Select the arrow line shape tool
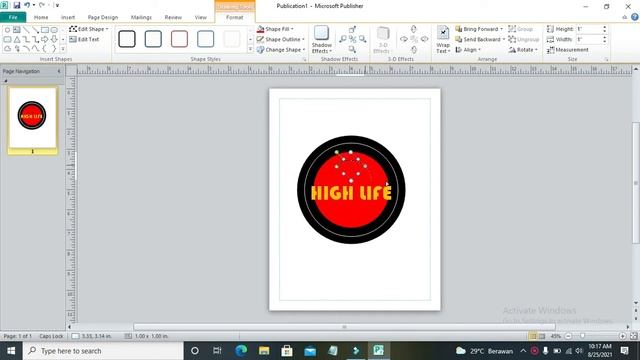The image size is (640, 360). coord(36,30)
